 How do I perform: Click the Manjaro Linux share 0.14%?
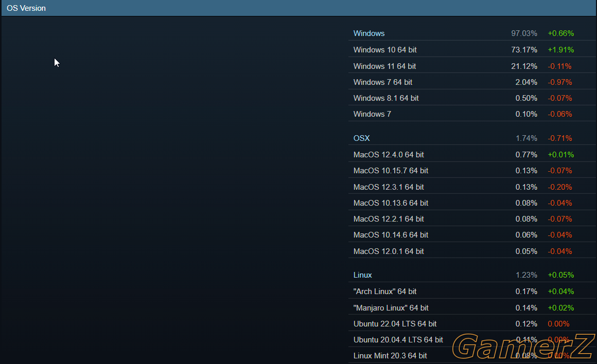click(526, 308)
